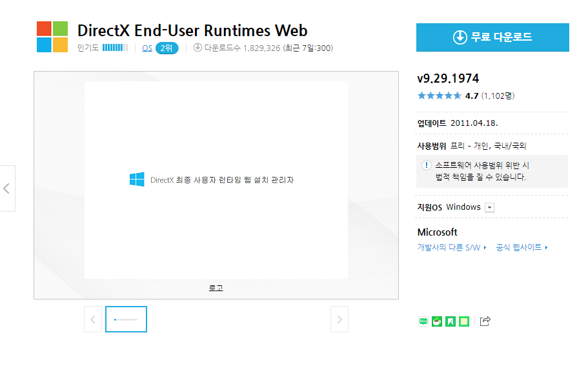Screen dimensions: 588x366
Task: Click the rating count (1,102명)
Action: pyautogui.click(x=498, y=96)
